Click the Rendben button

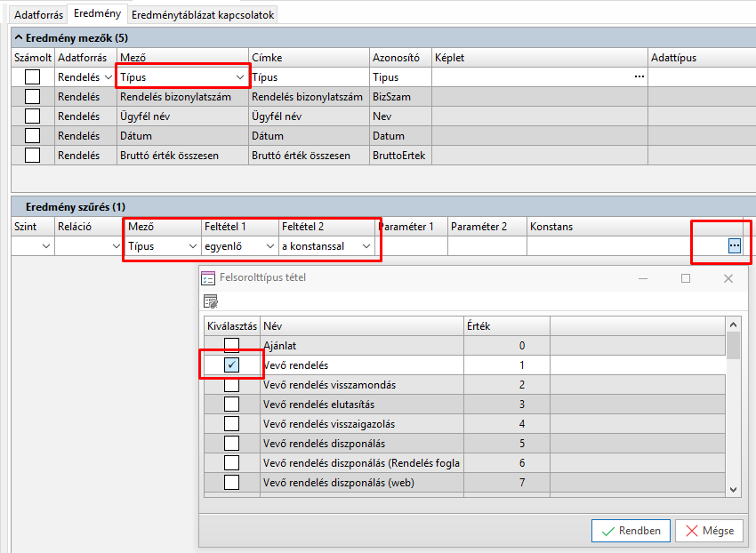tap(631, 531)
